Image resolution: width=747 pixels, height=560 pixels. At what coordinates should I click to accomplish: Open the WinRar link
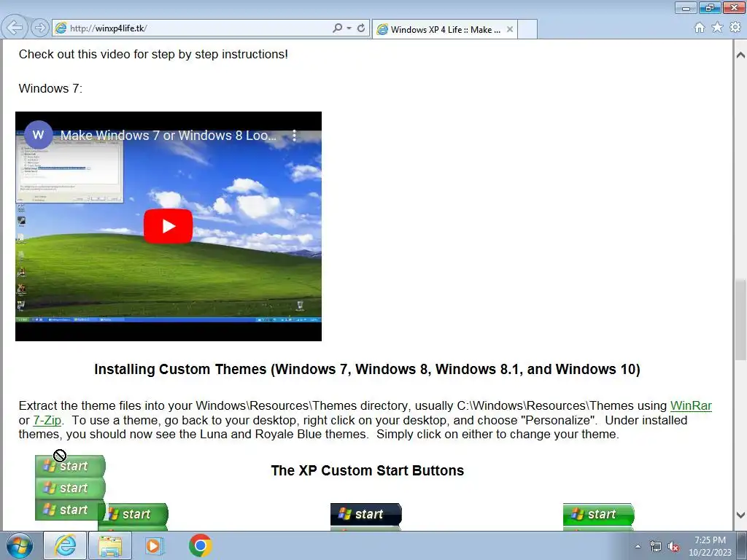[x=691, y=405]
